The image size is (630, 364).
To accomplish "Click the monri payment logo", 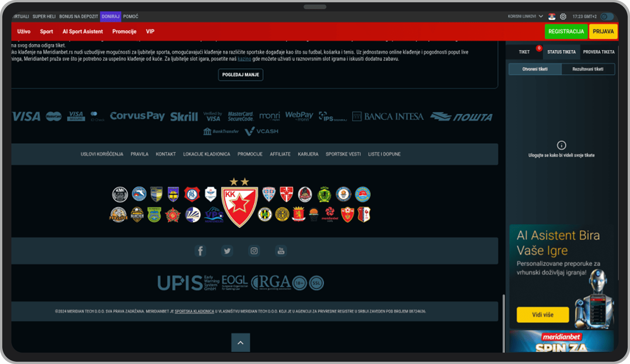I will (269, 116).
